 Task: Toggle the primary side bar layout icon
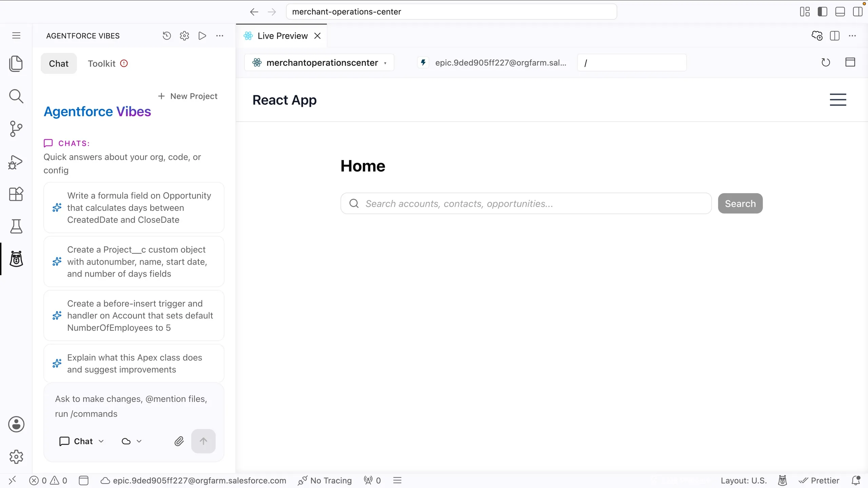[x=822, y=12]
